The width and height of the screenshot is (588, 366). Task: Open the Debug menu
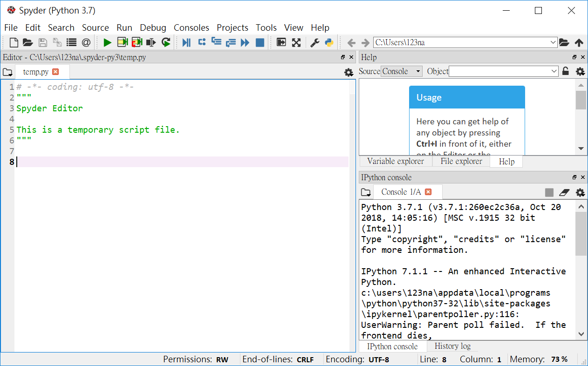pos(153,27)
